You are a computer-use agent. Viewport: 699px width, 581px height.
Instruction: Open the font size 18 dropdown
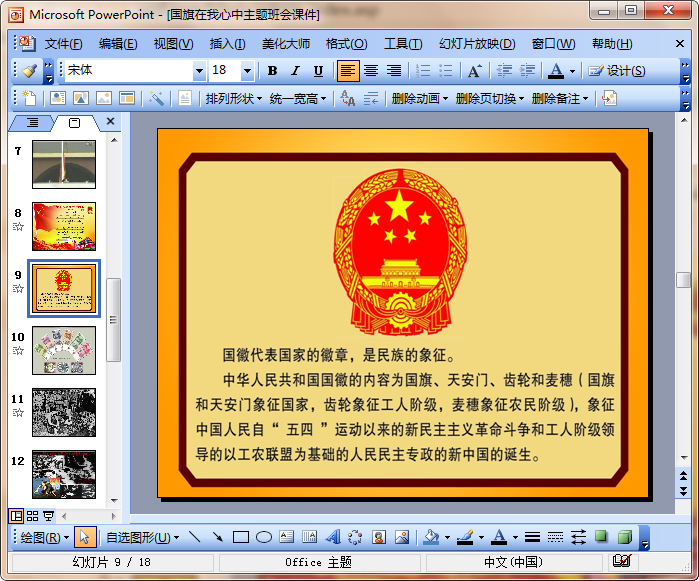point(247,70)
